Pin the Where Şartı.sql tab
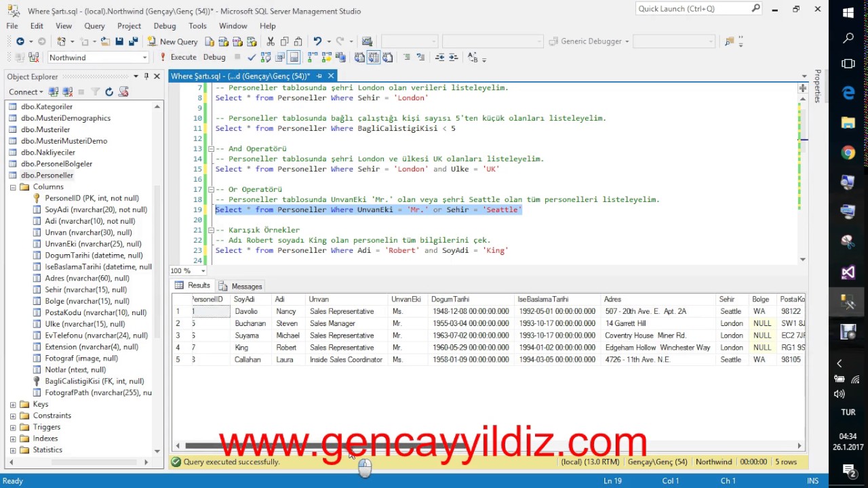This screenshot has height=488, width=868. click(x=319, y=76)
